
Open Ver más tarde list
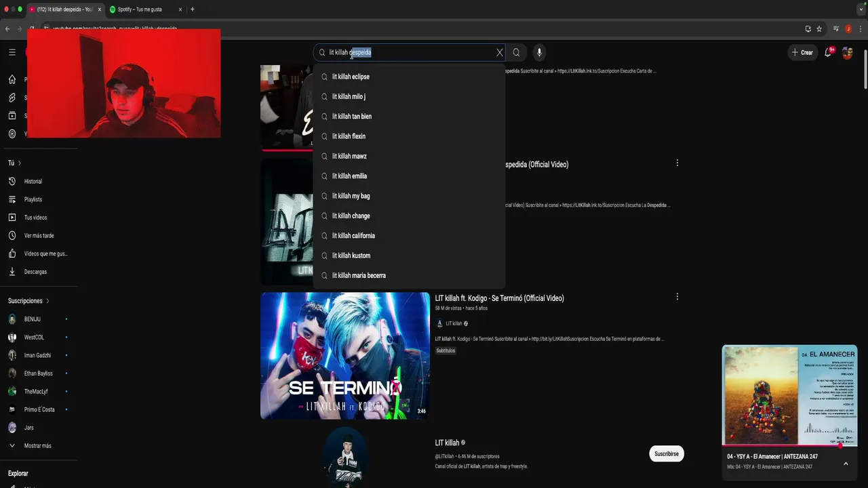click(x=39, y=236)
